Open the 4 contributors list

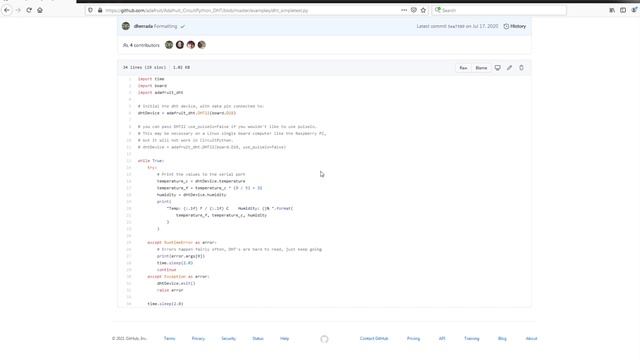141,45
